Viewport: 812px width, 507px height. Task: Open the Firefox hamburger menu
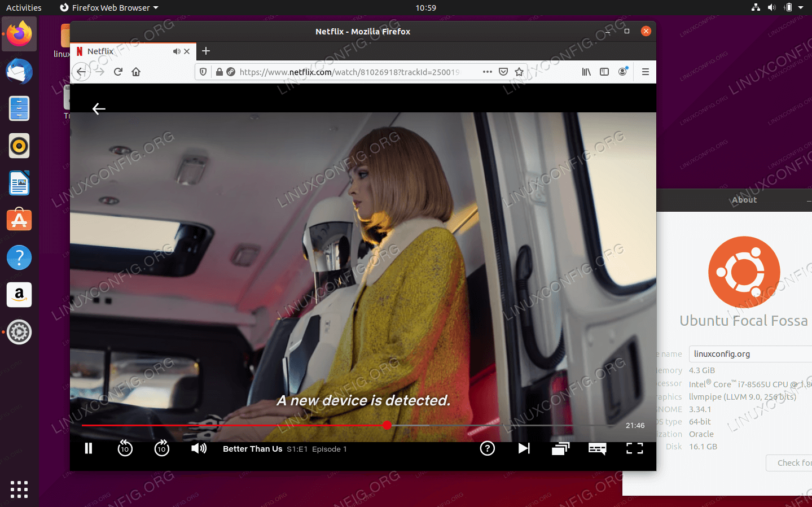[x=646, y=72]
